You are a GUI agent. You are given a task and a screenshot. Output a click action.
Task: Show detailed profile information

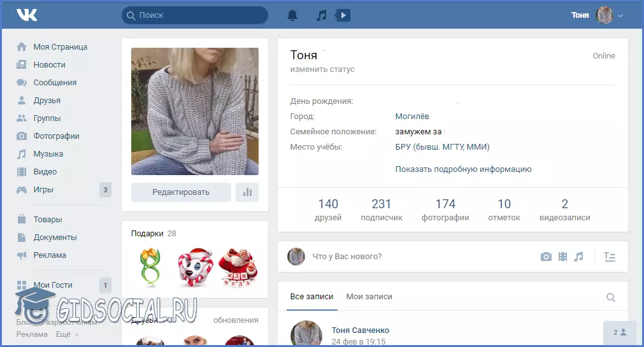click(x=463, y=169)
